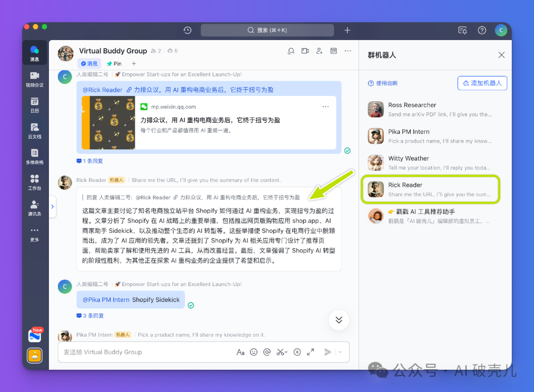Expand the collapsed left panel arrow
534x392 pixels.
(52, 207)
